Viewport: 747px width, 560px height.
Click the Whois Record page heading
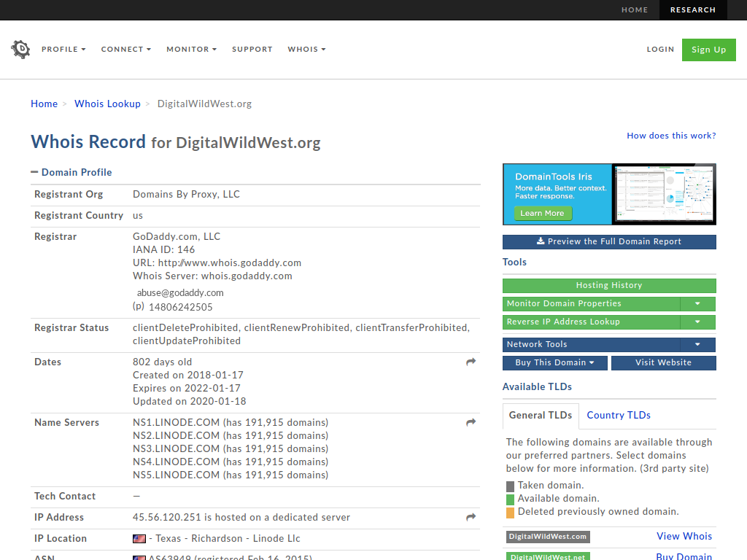[x=175, y=142]
